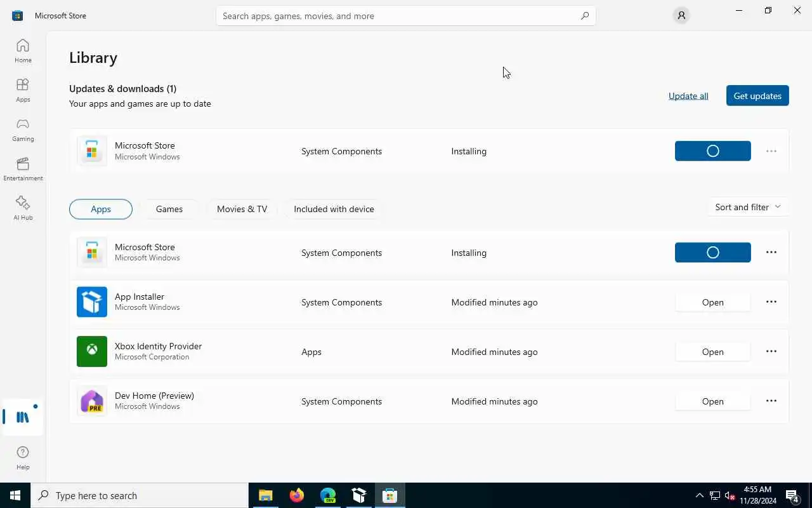Switch to Included with device tab
This screenshot has height=508, width=812.
click(334, 209)
